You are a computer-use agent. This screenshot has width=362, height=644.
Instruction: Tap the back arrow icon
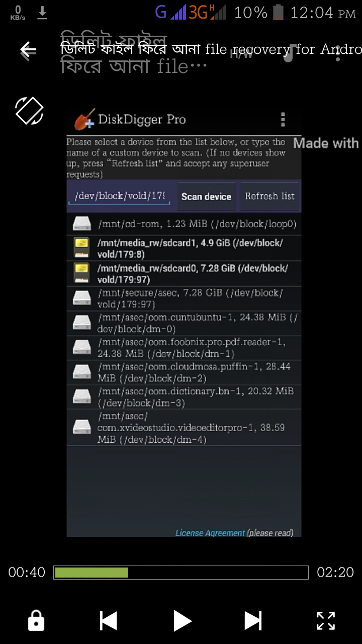click(28, 50)
